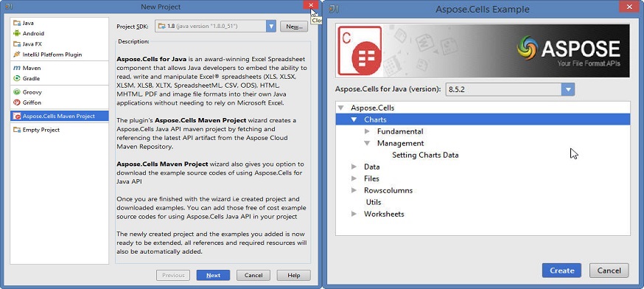
Task: Open the Aspose.Cells version dropdown arrow
Action: [568, 89]
